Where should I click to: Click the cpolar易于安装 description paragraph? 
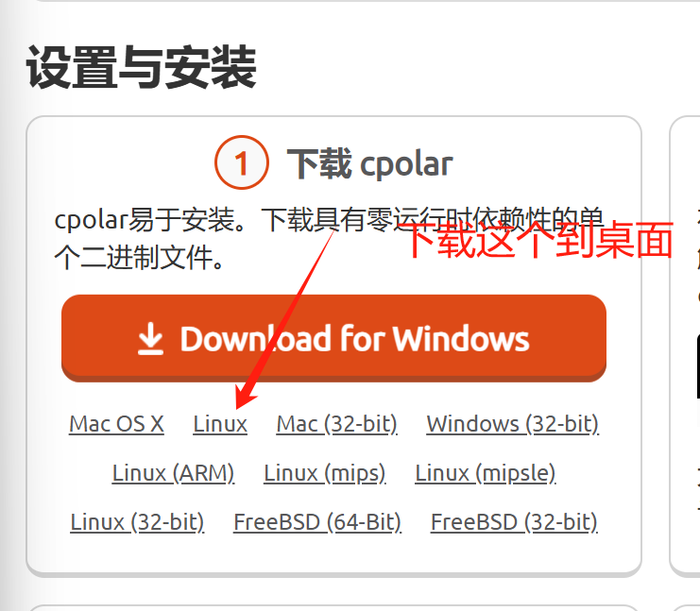(x=329, y=238)
